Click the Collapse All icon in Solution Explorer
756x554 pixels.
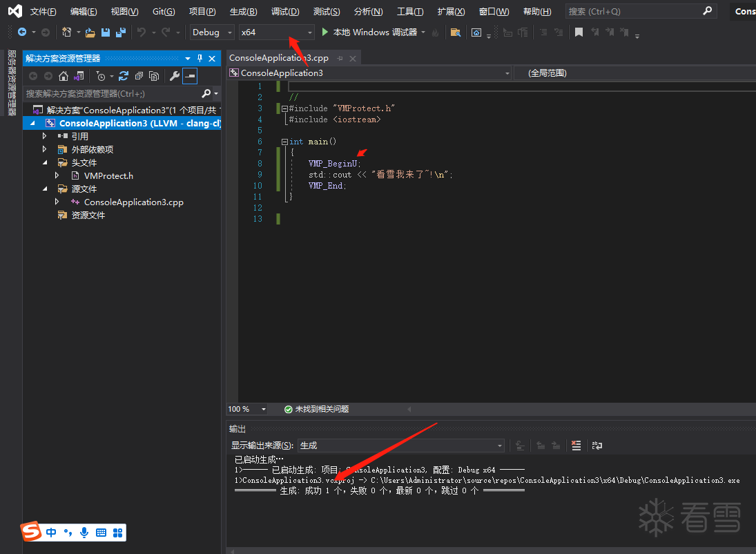pos(139,76)
